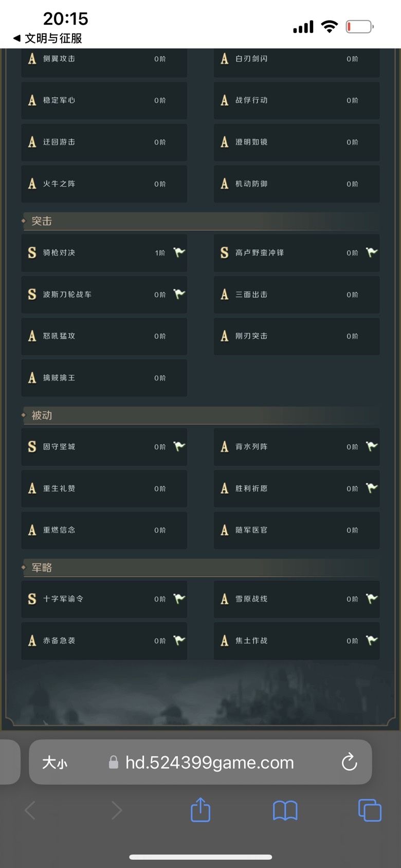Go back in Safari browser history

[x=30, y=810]
